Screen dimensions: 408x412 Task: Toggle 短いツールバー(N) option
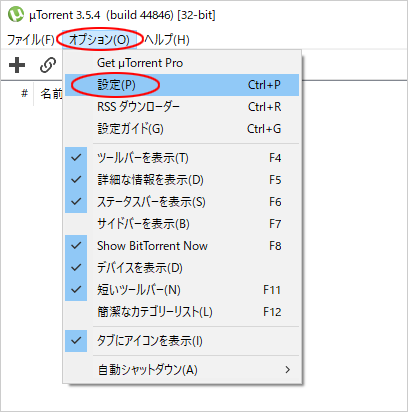[x=182, y=290]
